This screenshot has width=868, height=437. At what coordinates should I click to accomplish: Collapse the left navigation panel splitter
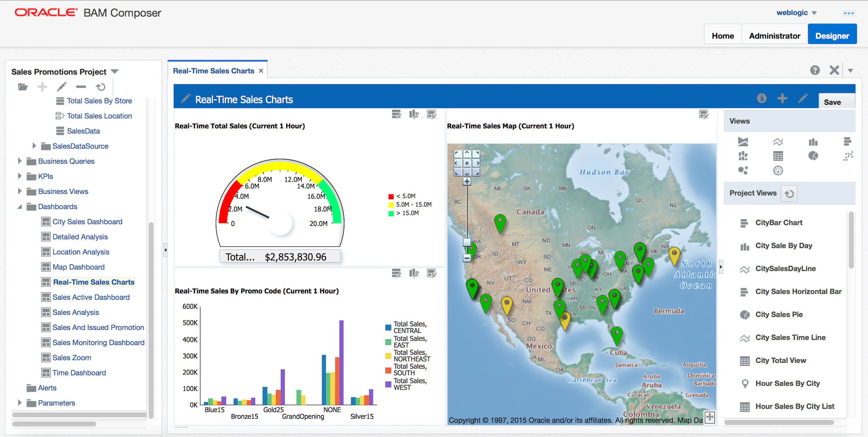(x=165, y=250)
